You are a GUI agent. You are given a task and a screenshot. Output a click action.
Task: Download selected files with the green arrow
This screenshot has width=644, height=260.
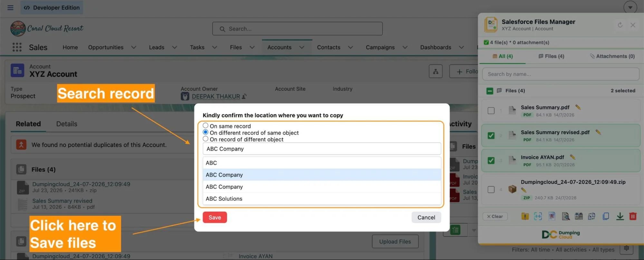pos(620,216)
